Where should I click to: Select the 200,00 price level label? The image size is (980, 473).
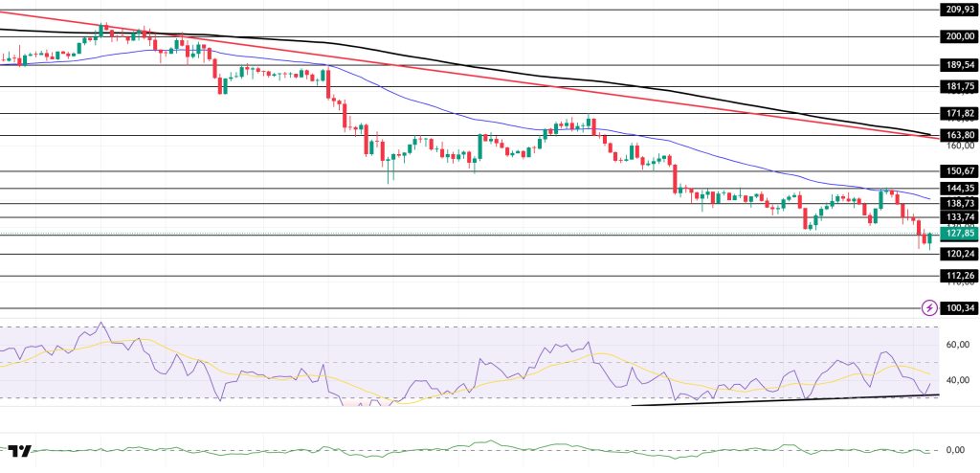pos(958,36)
